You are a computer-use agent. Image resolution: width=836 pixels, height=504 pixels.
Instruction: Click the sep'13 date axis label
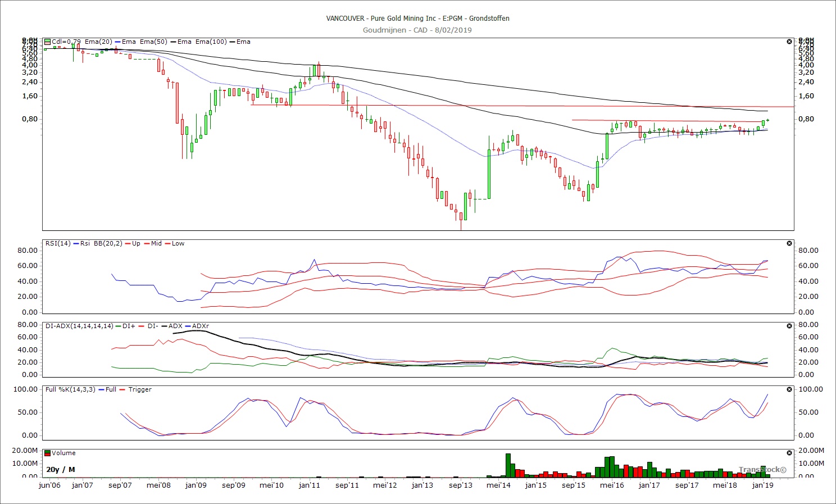(x=461, y=485)
